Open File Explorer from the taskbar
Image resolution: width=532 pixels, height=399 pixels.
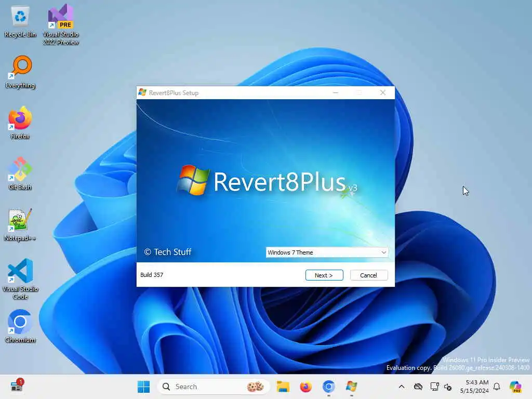click(x=283, y=387)
